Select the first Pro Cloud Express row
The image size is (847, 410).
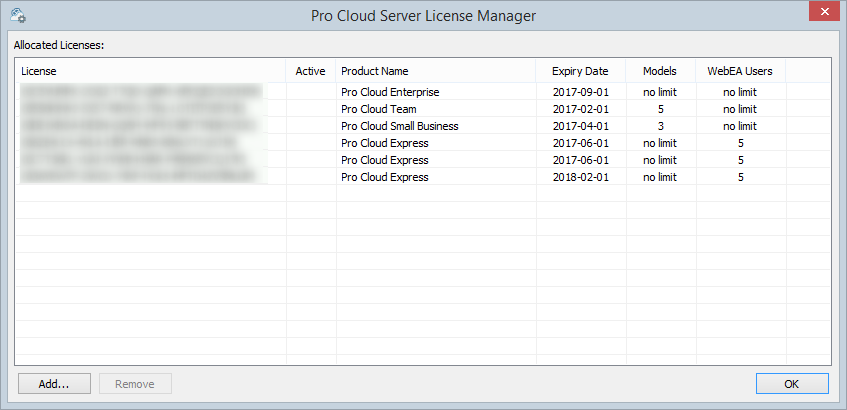(x=384, y=143)
